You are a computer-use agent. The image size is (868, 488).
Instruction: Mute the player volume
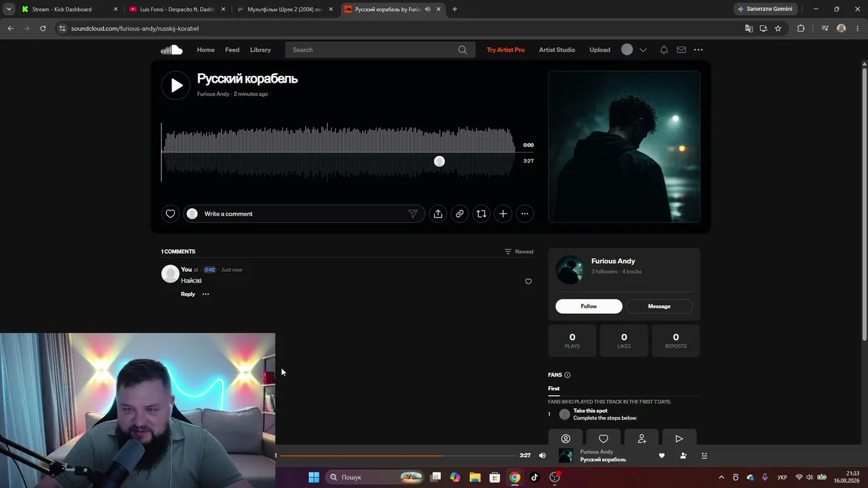(542, 455)
